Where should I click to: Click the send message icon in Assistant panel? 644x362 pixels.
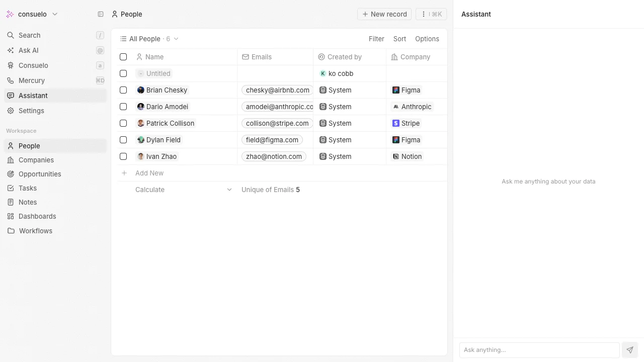pyautogui.click(x=629, y=349)
